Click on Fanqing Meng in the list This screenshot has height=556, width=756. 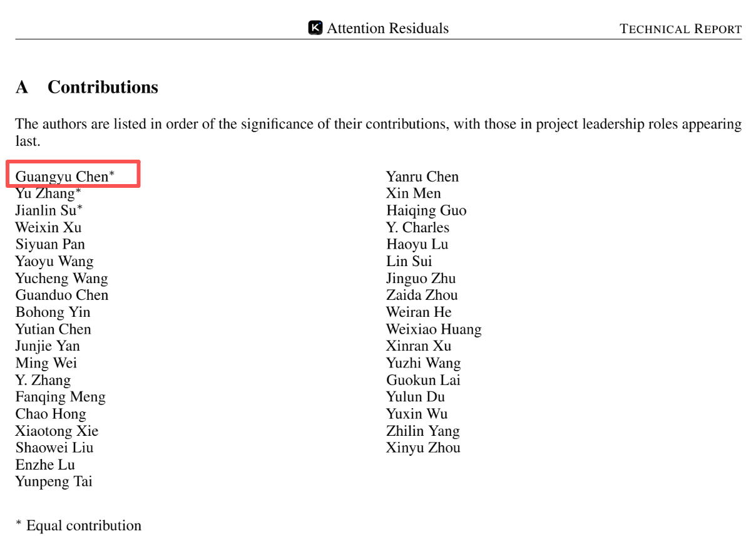pyautogui.click(x=61, y=397)
